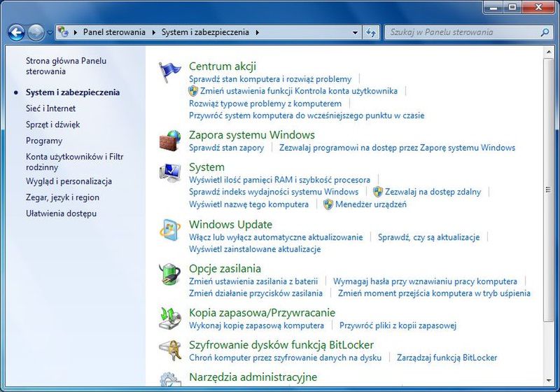The height and width of the screenshot is (392, 560).
Task: Open Menedżer urządzeń link
Action: tap(371, 204)
